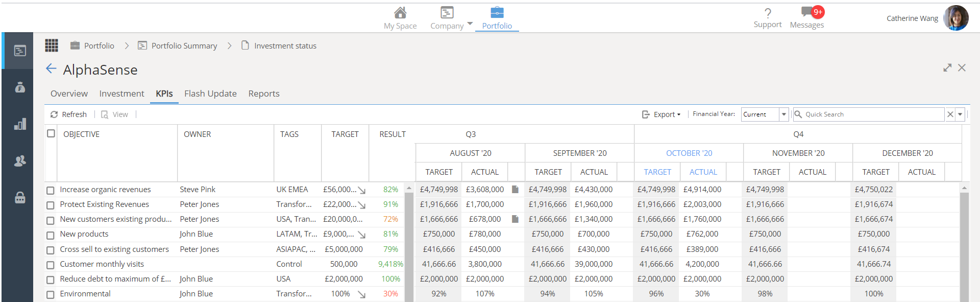This screenshot has width=980, height=302.
Task: Open document icon on New customers August actual
Action: pyautogui.click(x=515, y=219)
